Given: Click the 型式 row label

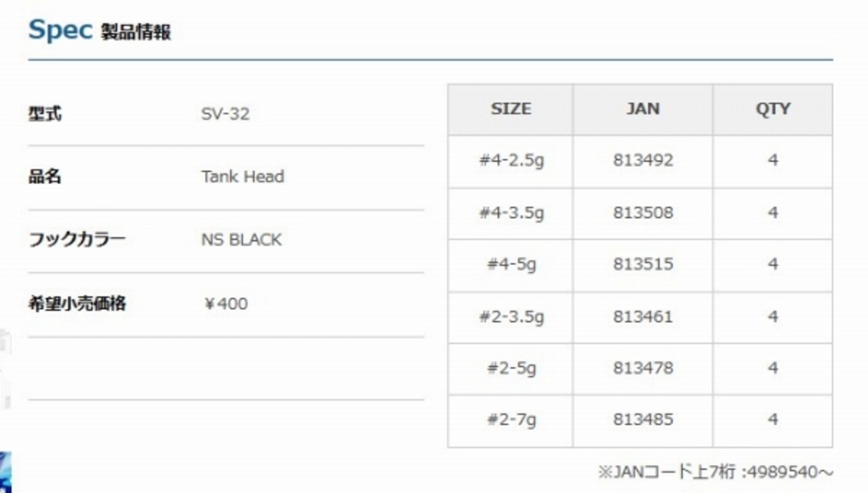Looking at the screenshot, I should tap(45, 114).
